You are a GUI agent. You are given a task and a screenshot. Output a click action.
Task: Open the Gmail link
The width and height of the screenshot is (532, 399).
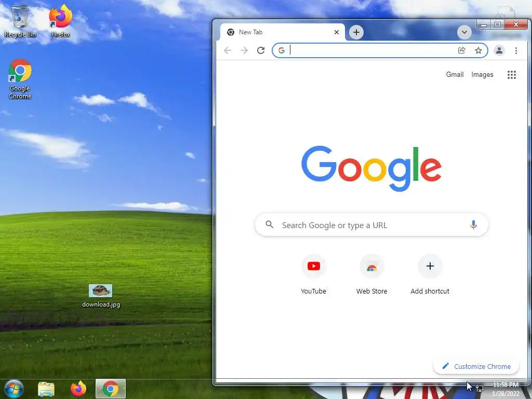(455, 75)
